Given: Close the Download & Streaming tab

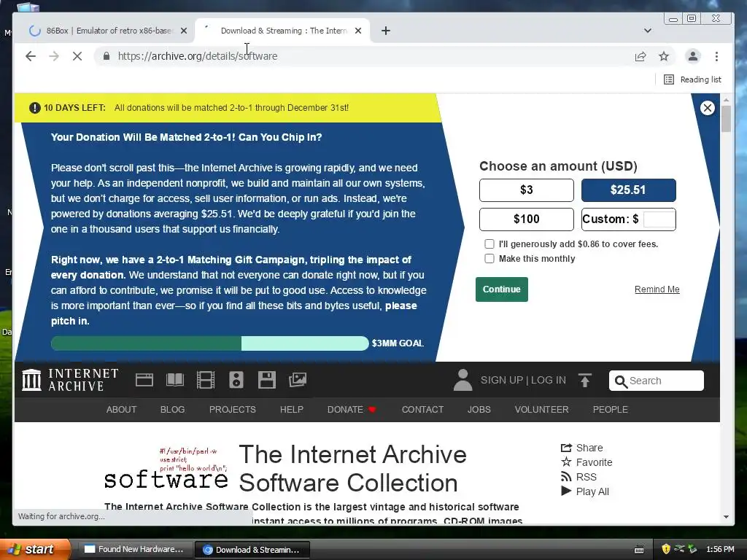Looking at the screenshot, I should 358,31.
